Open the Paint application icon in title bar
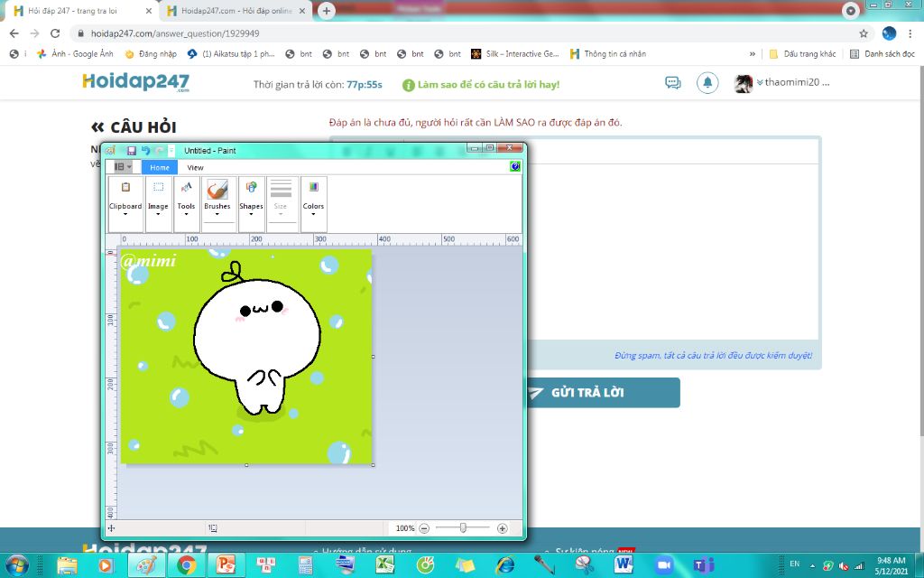Screen dimensions: 924x578 click(110, 151)
